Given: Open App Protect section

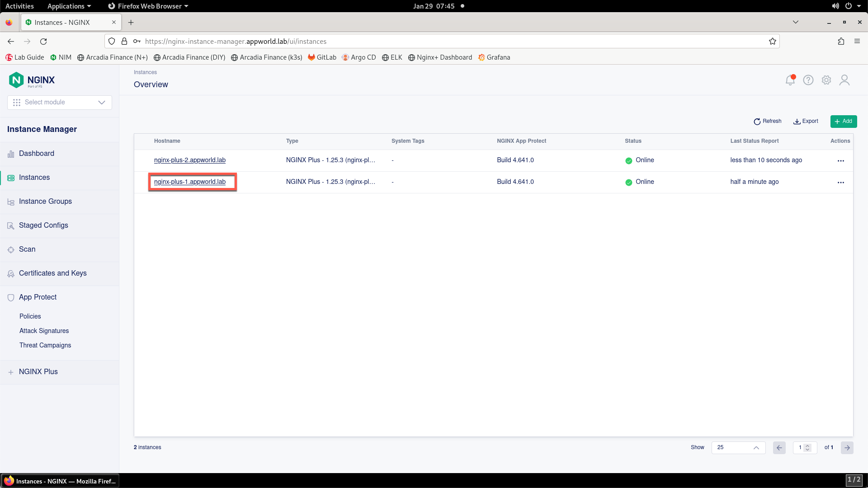Looking at the screenshot, I should 60,297.
